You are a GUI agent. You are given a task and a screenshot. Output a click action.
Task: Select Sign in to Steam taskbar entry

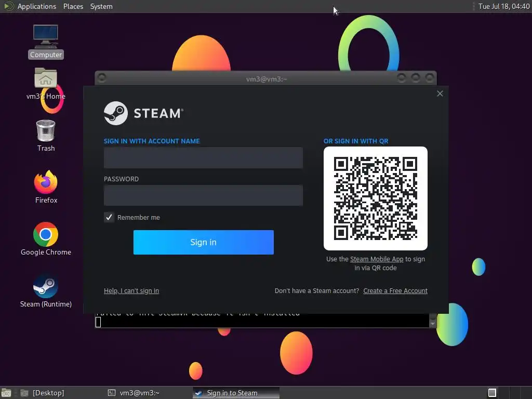pyautogui.click(x=236, y=393)
